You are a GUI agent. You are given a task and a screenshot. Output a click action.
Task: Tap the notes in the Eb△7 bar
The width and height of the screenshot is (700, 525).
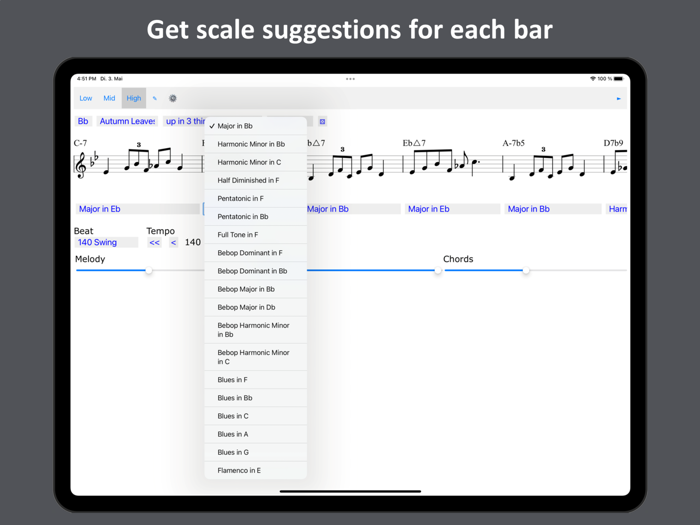pyautogui.click(x=446, y=163)
